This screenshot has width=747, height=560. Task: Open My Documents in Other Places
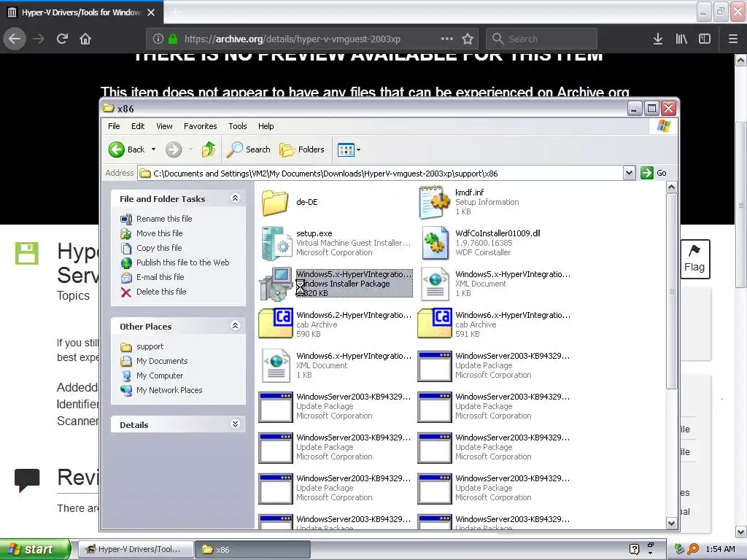162,361
